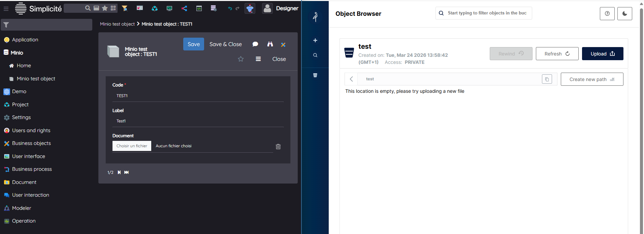Image resolution: width=644 pixels, height=234 pixels.
Task: Open the form actions hamburger dropdown
Action: pyautogui.click(x=258, y=59)
